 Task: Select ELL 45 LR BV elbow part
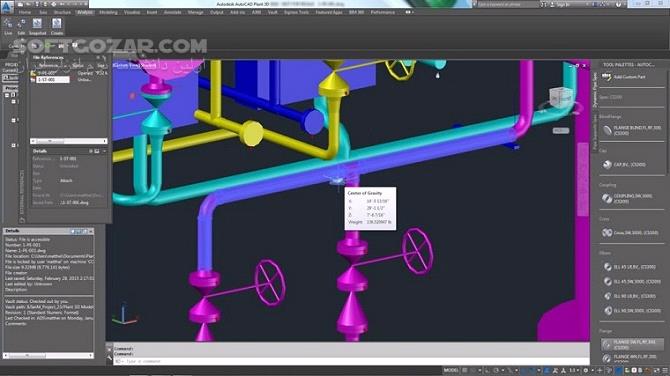coord(631,267)
